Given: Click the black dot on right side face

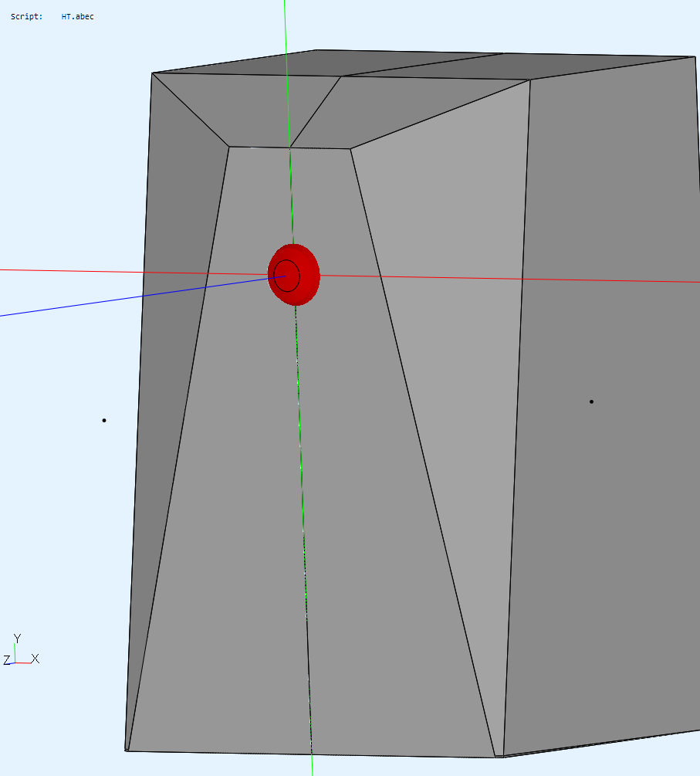Looking at the screenshot, I should (591, 402).
